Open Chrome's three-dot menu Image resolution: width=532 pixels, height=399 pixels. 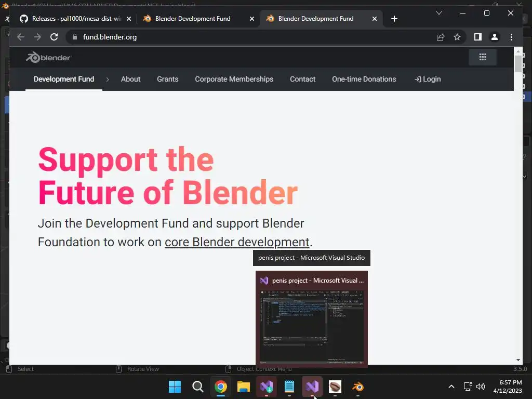[511, 37]
